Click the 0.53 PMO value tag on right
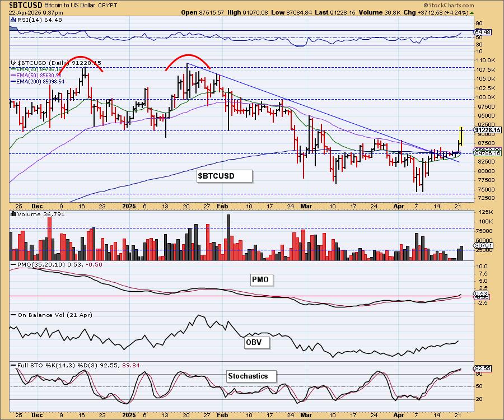 tap(481, 293)
